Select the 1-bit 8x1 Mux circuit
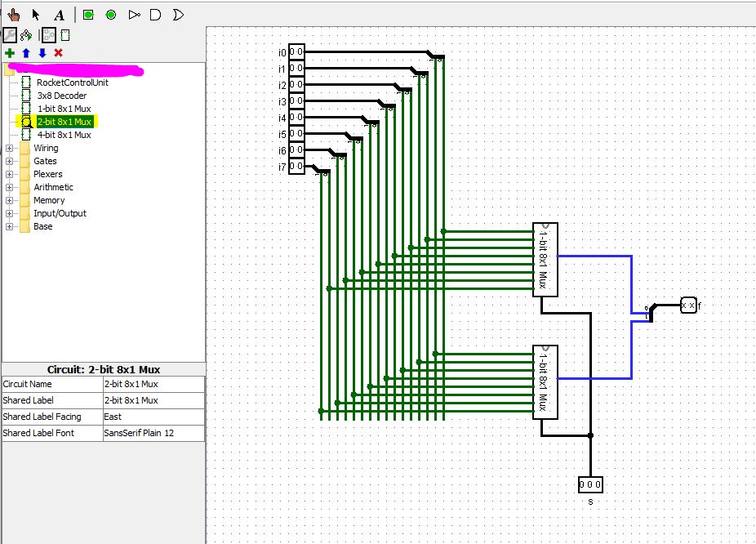 click(x=64, y=109)
